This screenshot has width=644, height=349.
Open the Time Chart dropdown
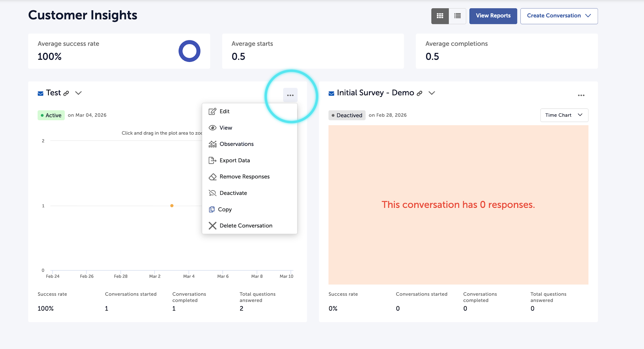coord(564,115)
